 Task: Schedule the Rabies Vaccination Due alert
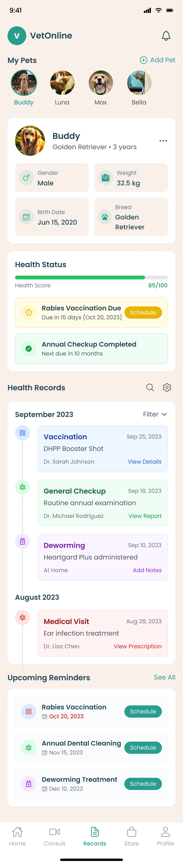pos(143,312)
